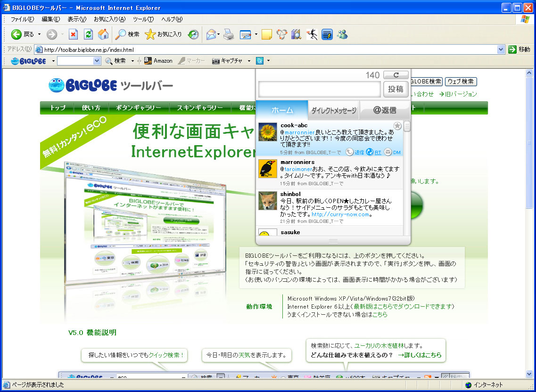Click the Research books-and-magnifier icon

(297, 34)
